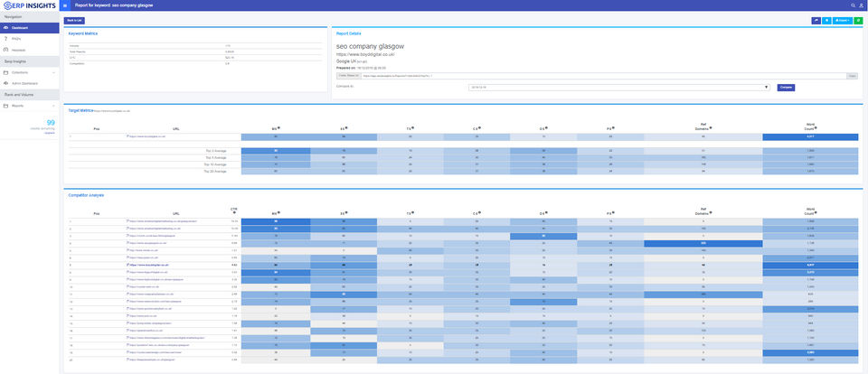Image resolution: width=868 pixels, height=374 pixels.
Task: Open Helpdesk in the sidebar
Action: point(29,50)
